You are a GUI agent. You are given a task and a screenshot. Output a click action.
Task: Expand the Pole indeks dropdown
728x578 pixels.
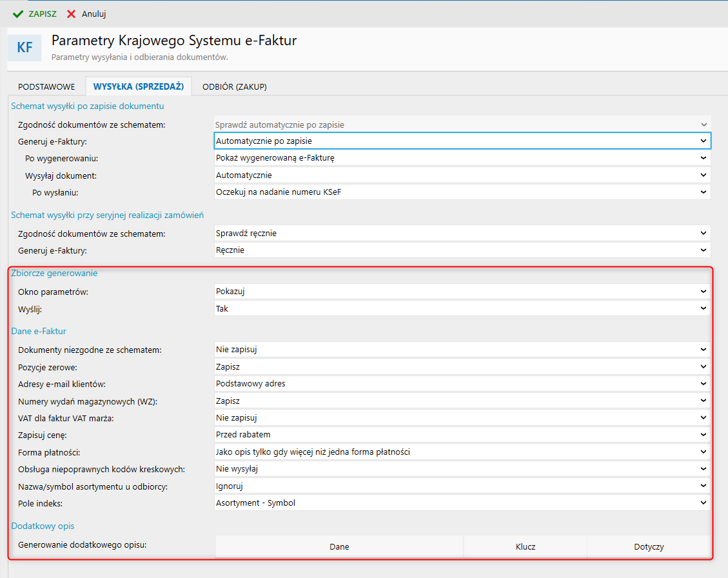pyautogui.click(x=462, y=503)
